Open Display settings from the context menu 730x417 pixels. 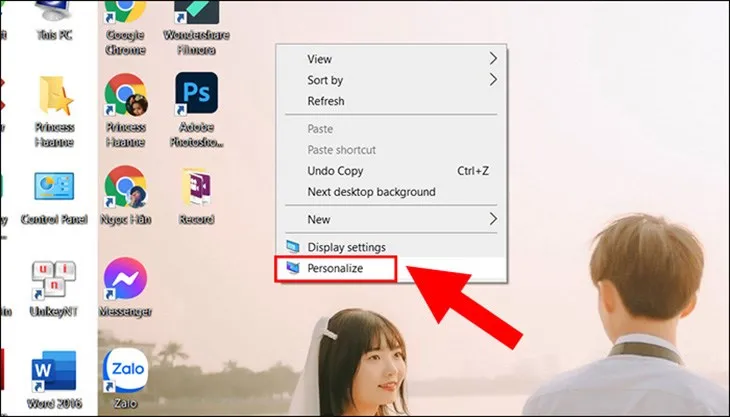[x=346, y=247]
